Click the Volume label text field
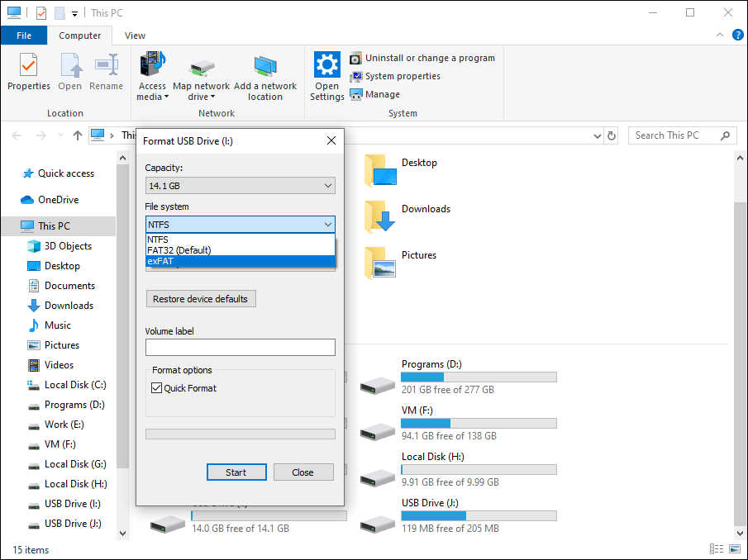The image size is (748, 560). tap(240, 348)
